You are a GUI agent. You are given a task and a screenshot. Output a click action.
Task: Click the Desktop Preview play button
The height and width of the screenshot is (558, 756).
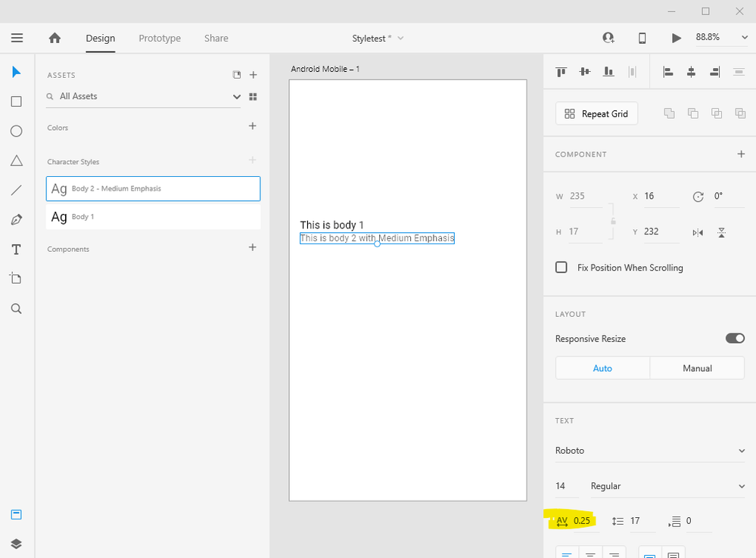[677, 38]
